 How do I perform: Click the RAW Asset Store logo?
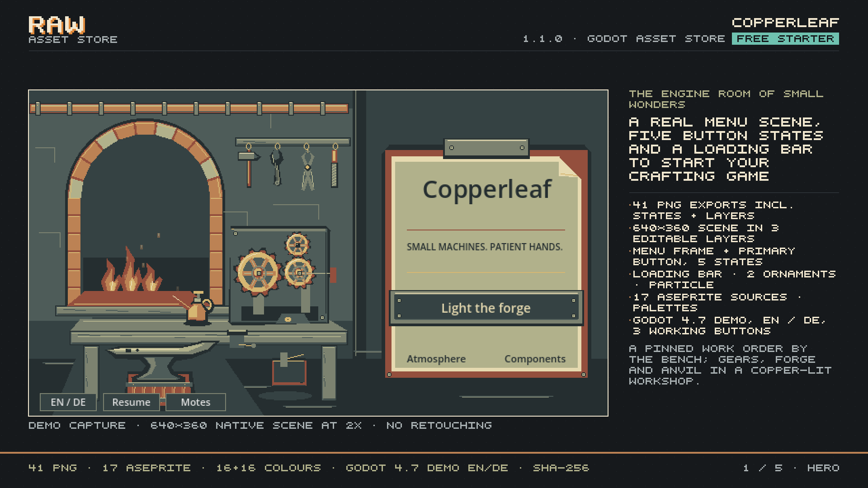(73, 30)
